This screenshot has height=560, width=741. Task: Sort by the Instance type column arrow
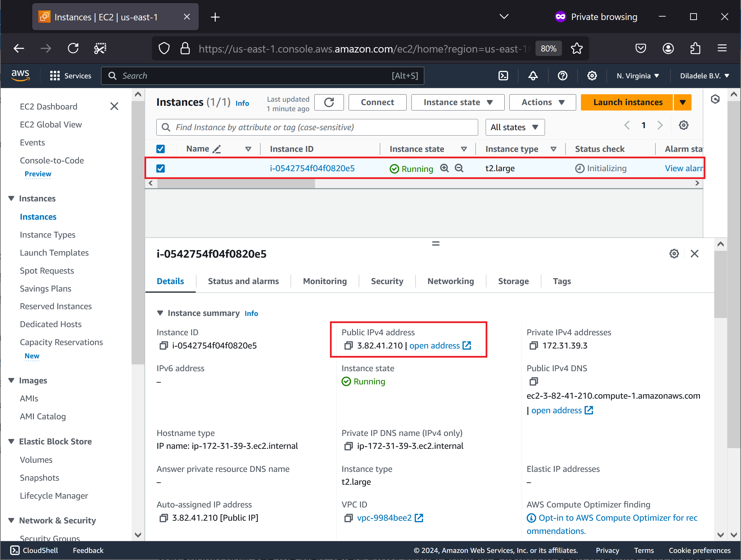click(x=553, y=149)
